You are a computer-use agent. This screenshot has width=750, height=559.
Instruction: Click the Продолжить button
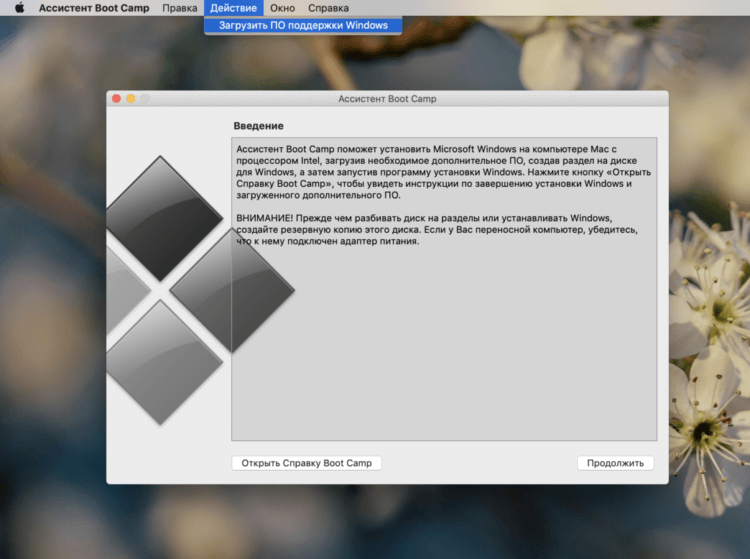[x=615, y=463]
